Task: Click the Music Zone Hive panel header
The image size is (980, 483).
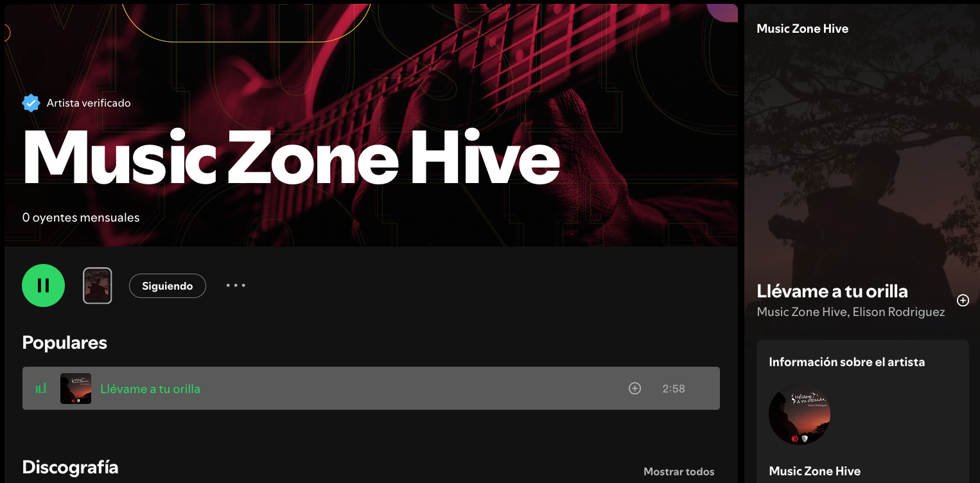Action: 803,28
